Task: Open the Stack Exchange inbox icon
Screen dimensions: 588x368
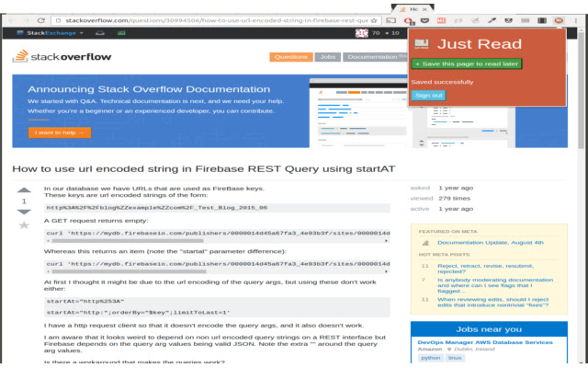Action: 100,33
